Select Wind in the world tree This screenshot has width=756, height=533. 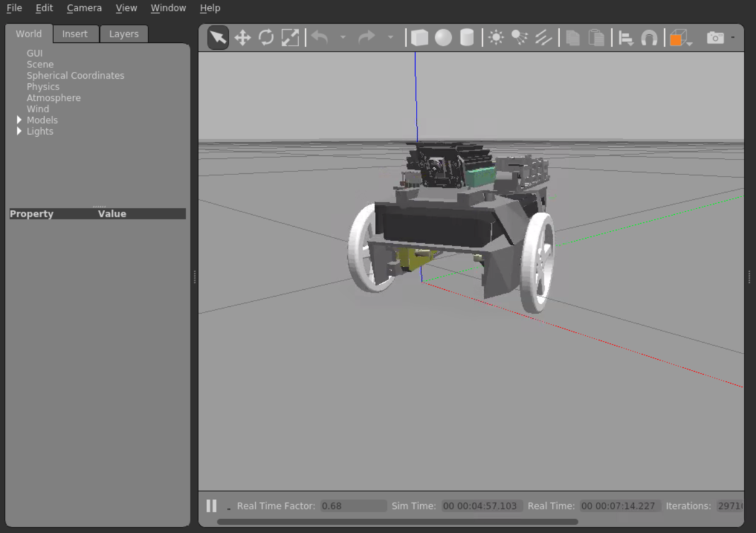click(x=38, y=109)
